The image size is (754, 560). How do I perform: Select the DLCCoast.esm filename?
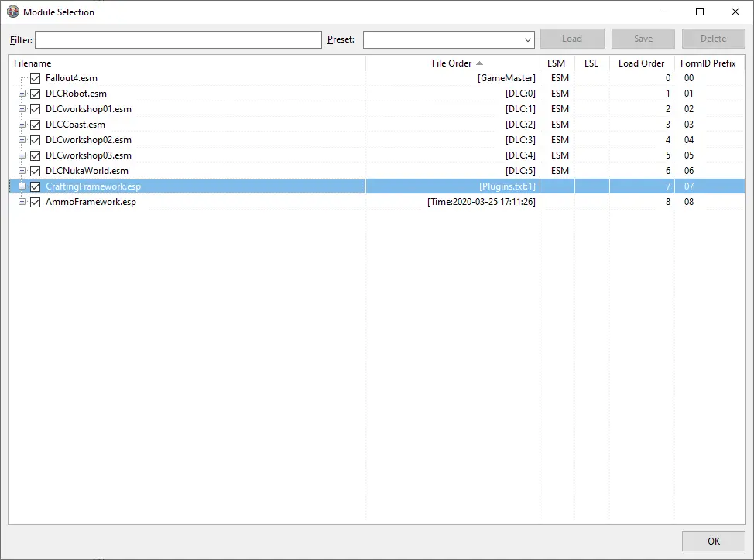[75, 125]
